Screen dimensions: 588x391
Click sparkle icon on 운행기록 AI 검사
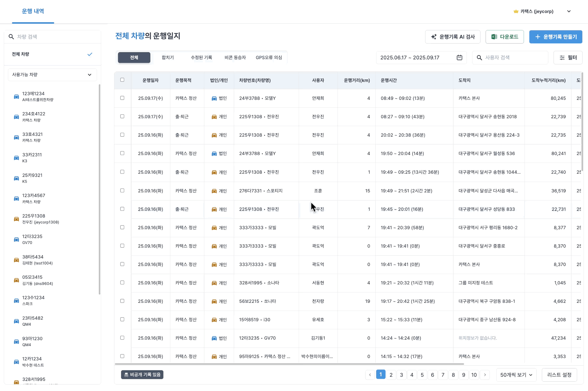click(x=434, y=37)
